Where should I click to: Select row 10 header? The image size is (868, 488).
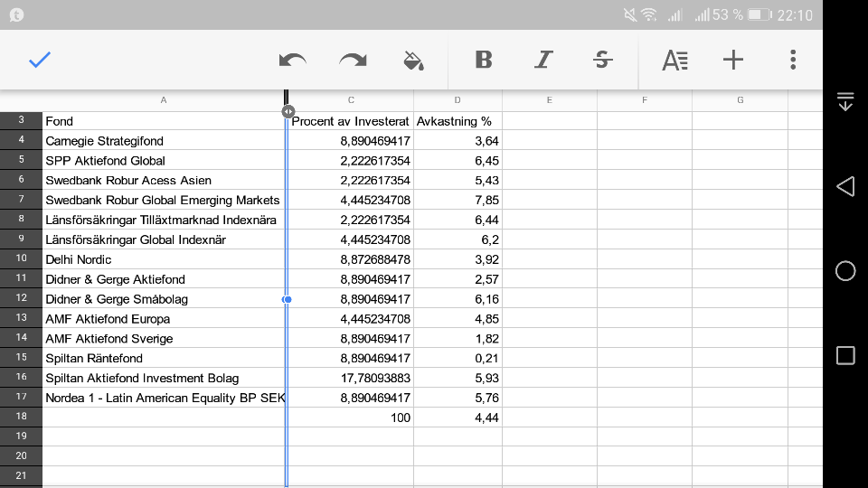tap(21, 258)
